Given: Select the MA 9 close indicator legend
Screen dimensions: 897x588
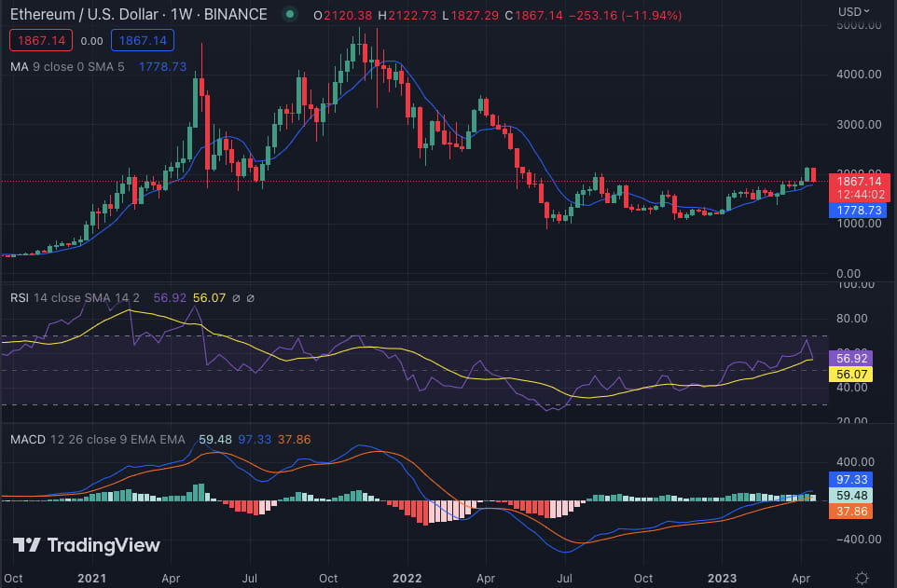Looking at the screenshot, I should click(67, 67).
